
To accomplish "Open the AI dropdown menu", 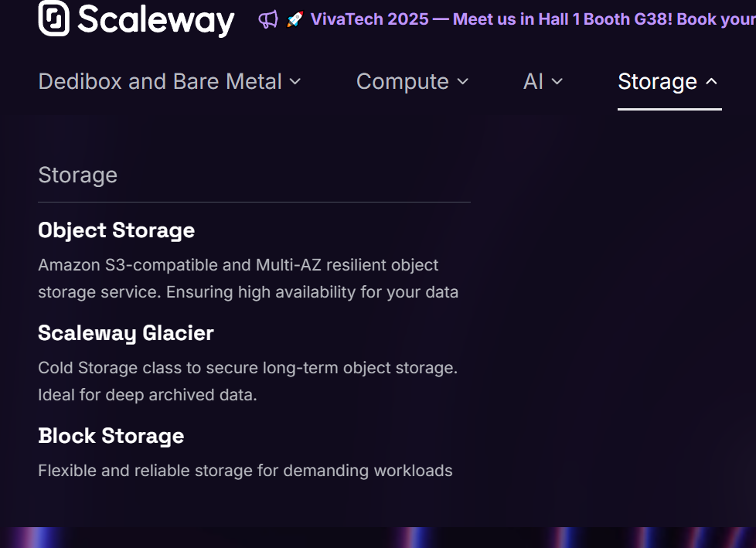I will tap(543, 81).
